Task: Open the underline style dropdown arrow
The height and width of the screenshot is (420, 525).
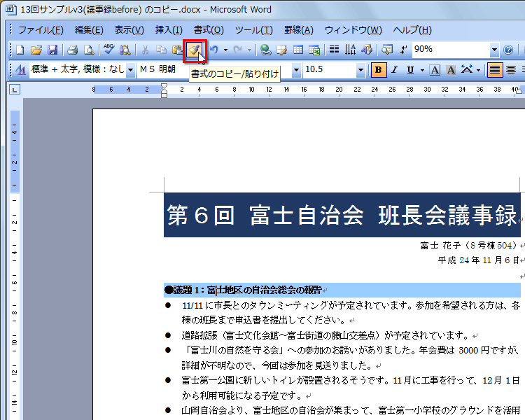Action: click(x=422, y=70)
